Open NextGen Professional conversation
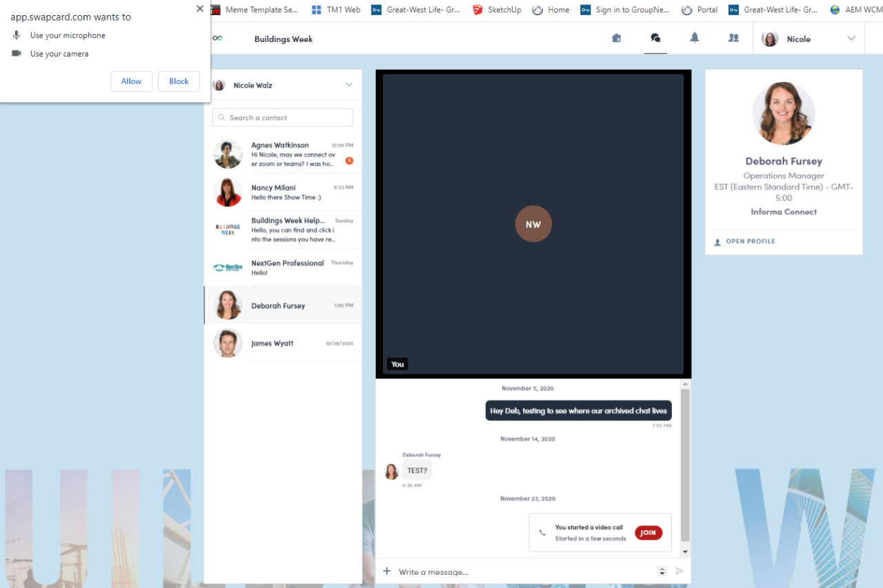This screenshot has height=588, width=883. (x=283, y=267)
